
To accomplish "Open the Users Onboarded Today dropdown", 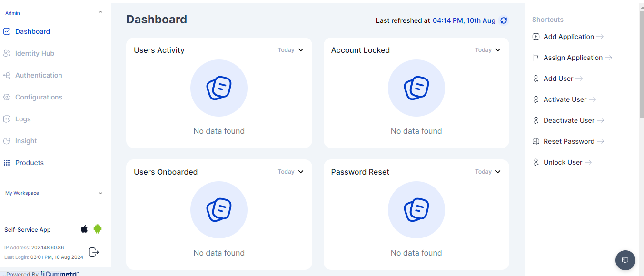I will pos(291,172).
